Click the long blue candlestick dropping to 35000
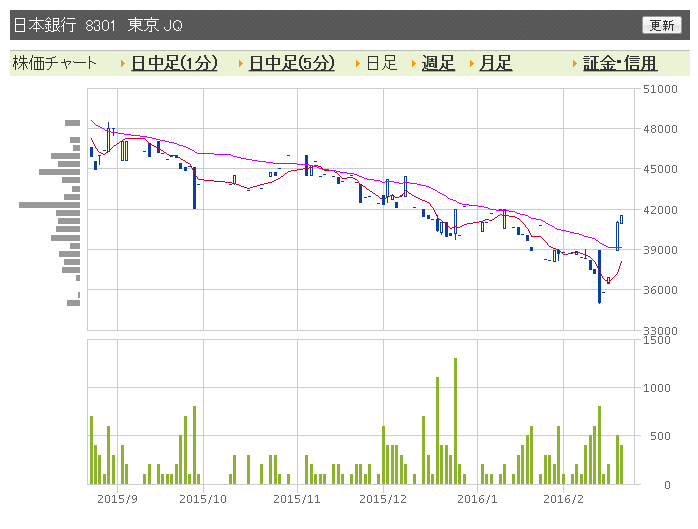 coord(600,277)
